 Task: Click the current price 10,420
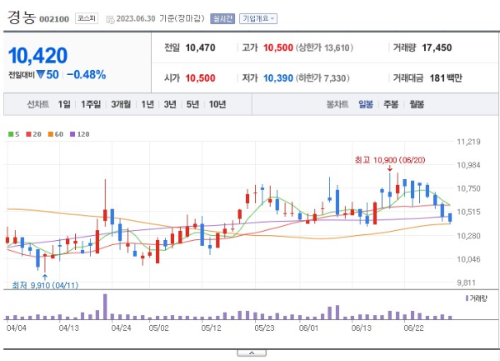pos(38,55)
